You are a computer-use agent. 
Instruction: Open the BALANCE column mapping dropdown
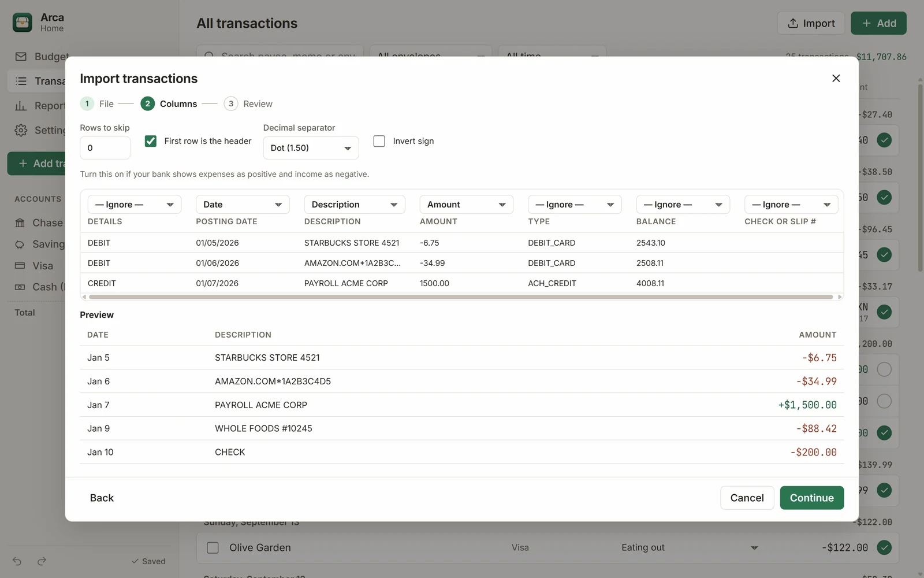click(x=683, y=205)
